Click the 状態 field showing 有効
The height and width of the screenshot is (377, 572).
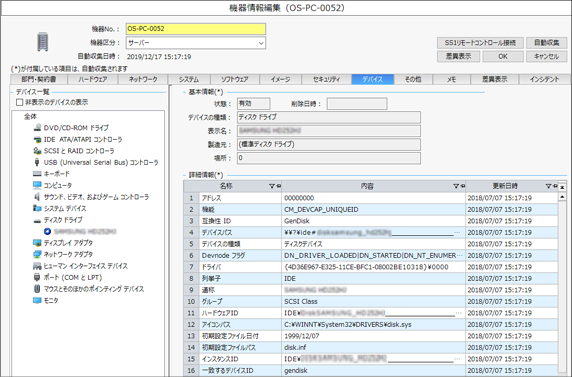pos(254,104)
